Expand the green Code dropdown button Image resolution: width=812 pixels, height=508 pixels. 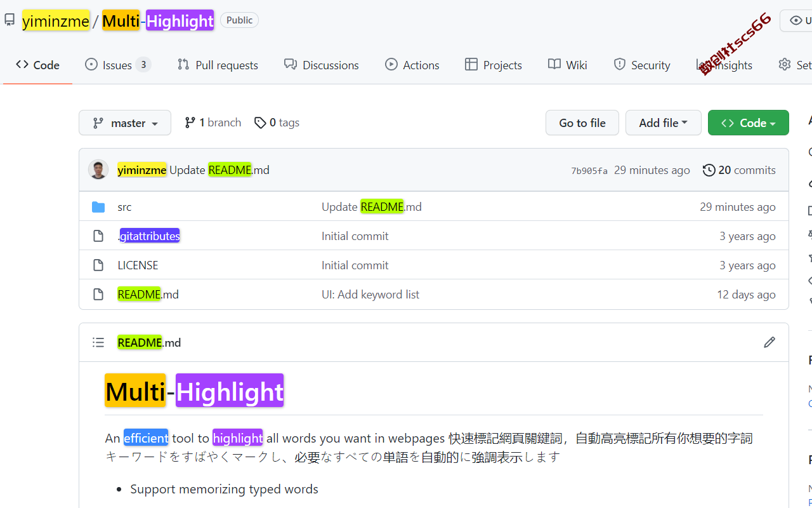pyautogui.click(x=749, y=123)
